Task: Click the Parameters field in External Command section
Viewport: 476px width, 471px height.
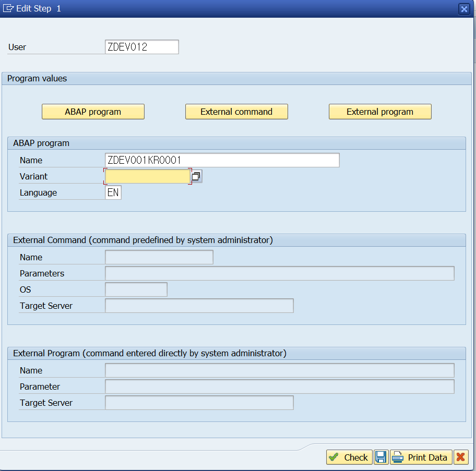Action: (279, 273)
